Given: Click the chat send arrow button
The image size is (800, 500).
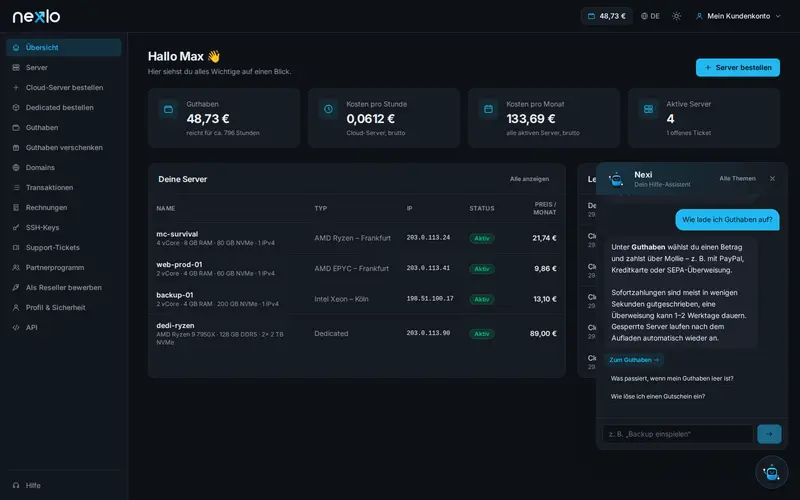Looking at the screenshot, I should tap(769, 434).
